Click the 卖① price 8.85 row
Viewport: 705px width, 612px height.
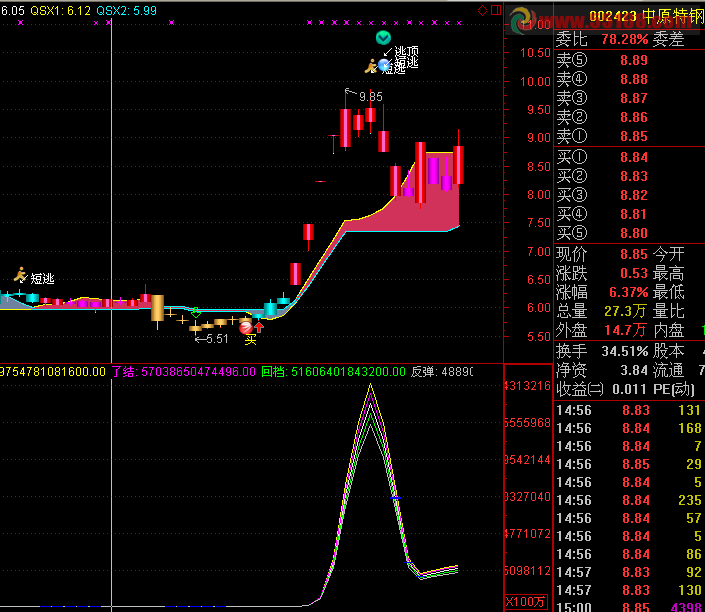(x=629, y=136)
